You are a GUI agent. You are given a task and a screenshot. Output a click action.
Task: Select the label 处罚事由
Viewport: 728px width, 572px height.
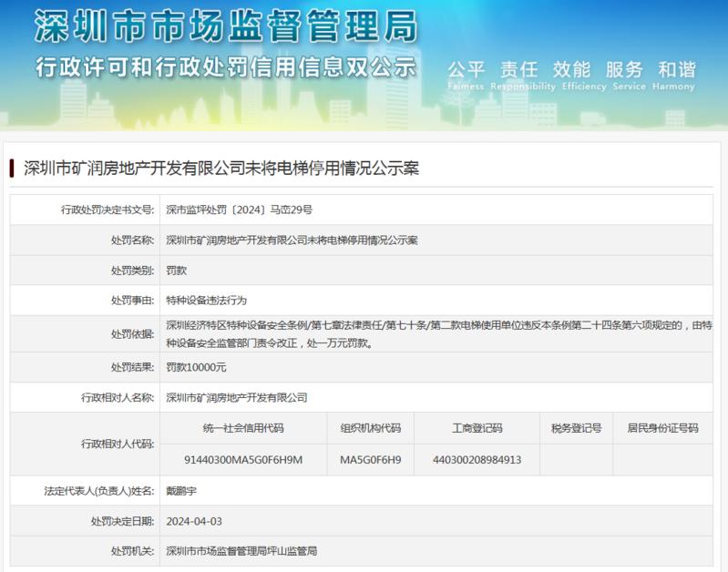pos(132,301)
